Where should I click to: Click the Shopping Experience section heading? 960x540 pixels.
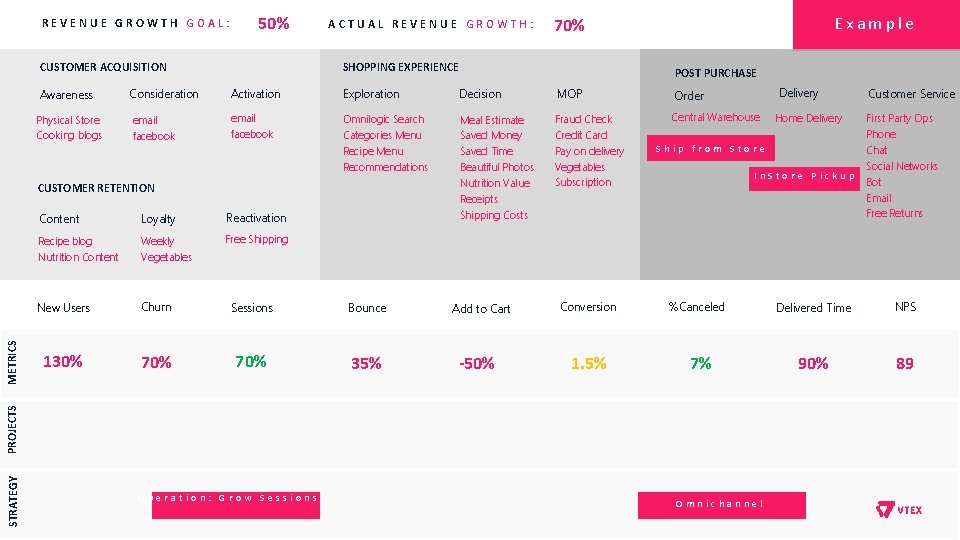(x=400, y=67)
